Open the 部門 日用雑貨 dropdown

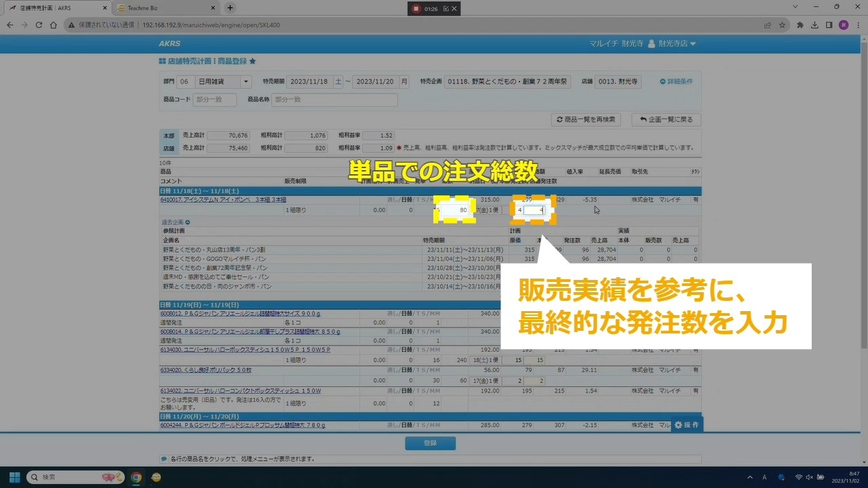tap(245, 81)
